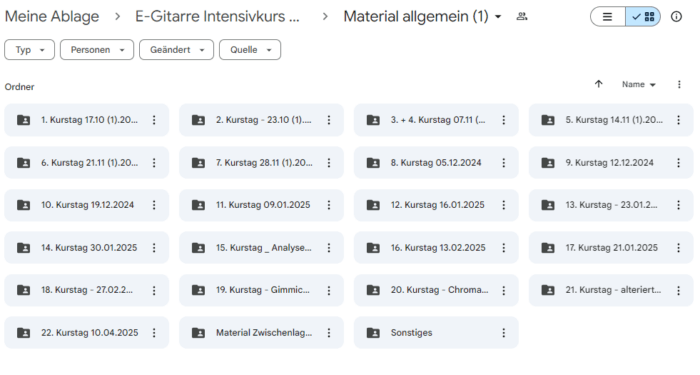Go to Meine Ablage breadcrumb
The height and width of the screenshot is (375, 700).
click(52, 17)
